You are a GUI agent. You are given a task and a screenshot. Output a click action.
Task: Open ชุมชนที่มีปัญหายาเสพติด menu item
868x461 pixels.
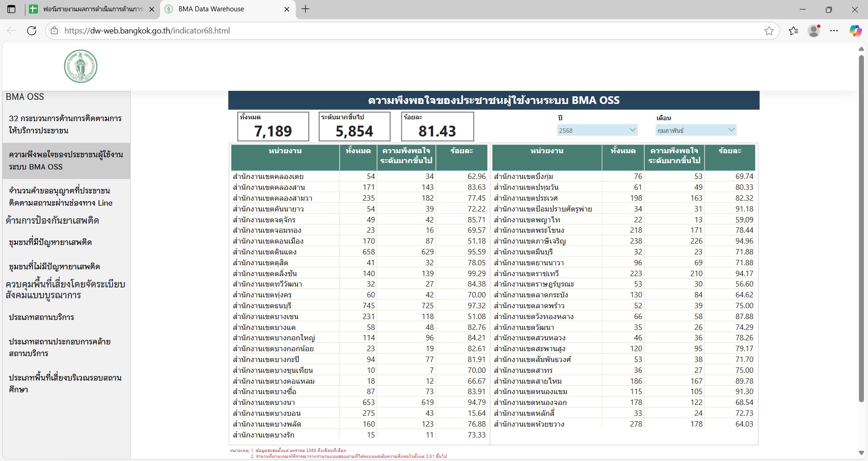(x=66, y=242)
